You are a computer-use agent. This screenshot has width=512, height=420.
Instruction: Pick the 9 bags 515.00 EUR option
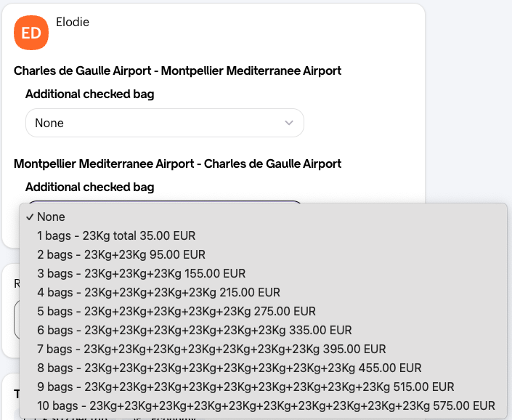pos(245,387)
